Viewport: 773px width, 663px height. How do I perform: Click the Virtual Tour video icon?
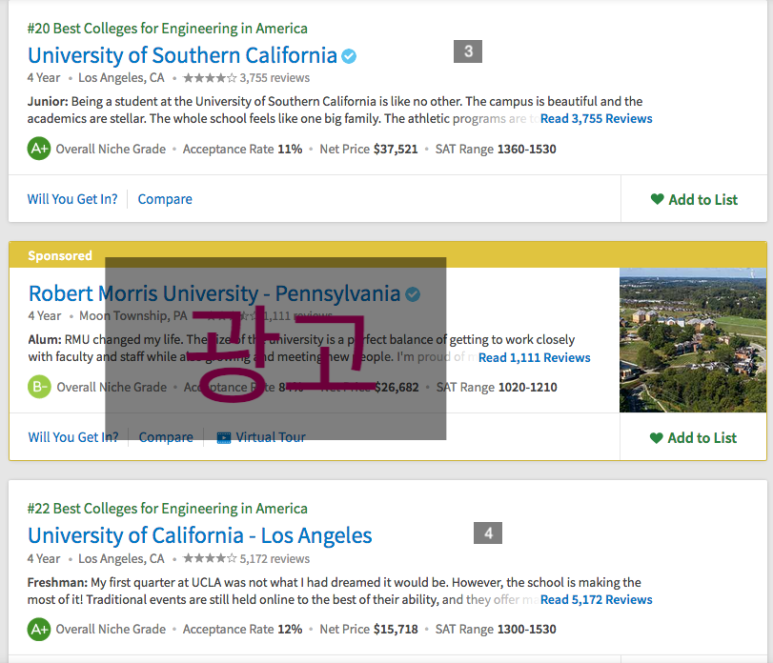tap(224, 438)
